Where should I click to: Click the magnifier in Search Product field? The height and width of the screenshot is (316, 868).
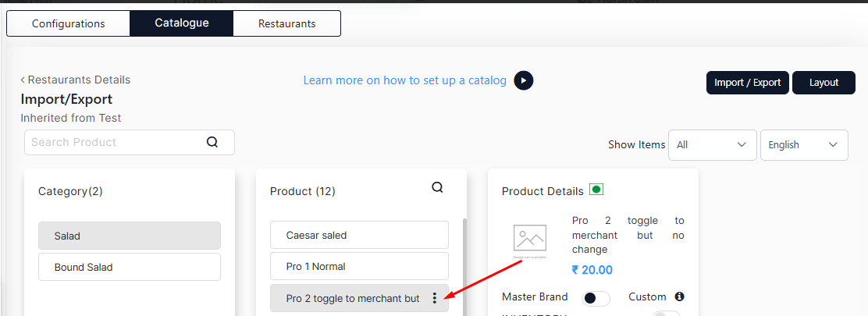coord(212,142)
